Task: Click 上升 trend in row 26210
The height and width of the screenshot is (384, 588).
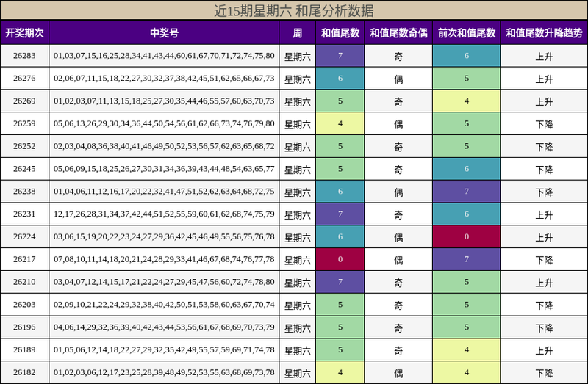Action: tap(544, 283)
